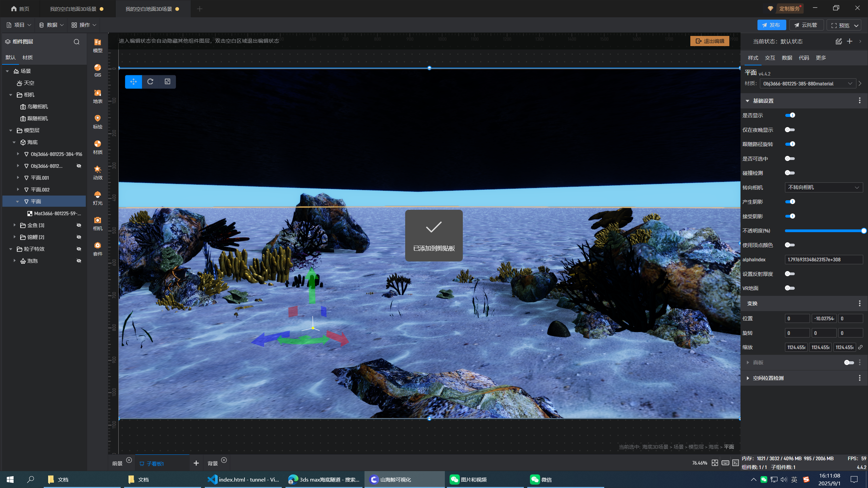The width and height of the screenshot is (868, 488).
Task: Open the 项目 menu
Action: (x=19, y=25)
